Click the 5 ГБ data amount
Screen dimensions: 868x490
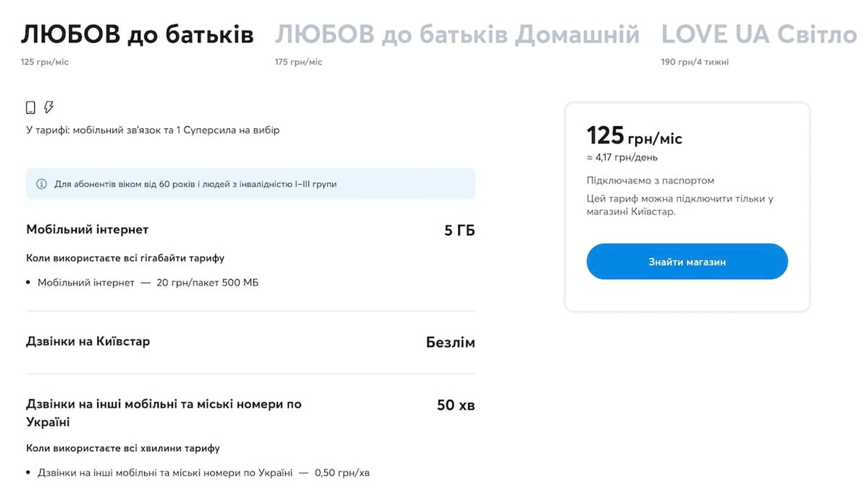click(x=459, y=230)
